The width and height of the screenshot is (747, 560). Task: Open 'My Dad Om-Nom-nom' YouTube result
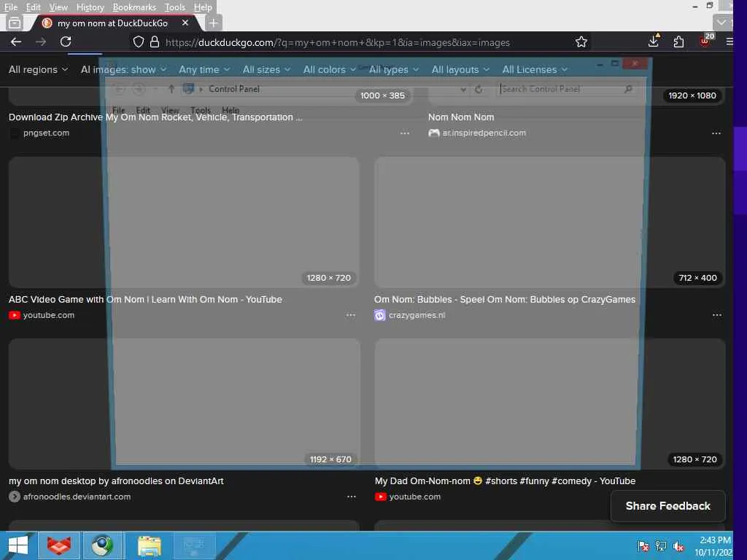(x=505, y=481)
